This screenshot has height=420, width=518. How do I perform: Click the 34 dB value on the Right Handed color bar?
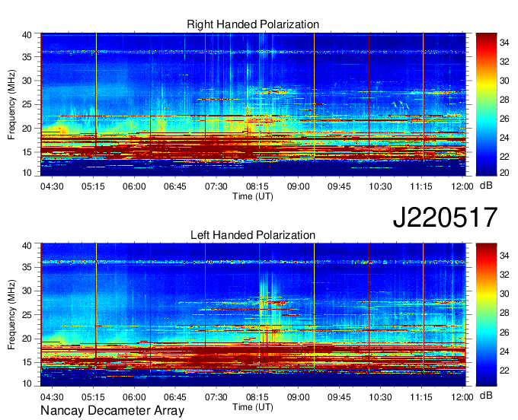coord(504,43)
